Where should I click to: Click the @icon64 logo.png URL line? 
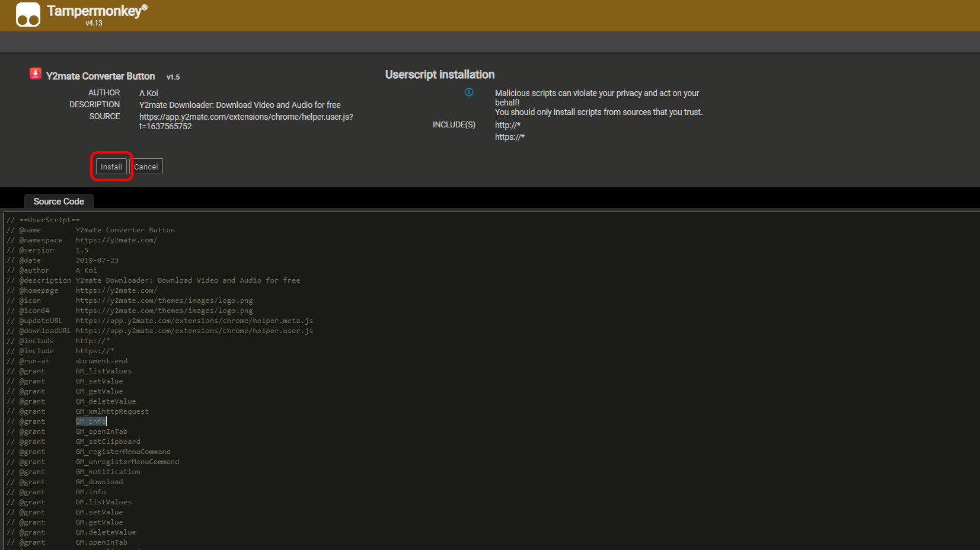point(130,311)
